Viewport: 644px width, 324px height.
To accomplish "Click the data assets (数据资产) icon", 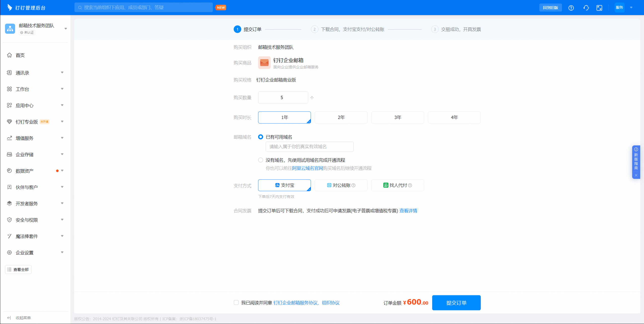I will point(9,171).
